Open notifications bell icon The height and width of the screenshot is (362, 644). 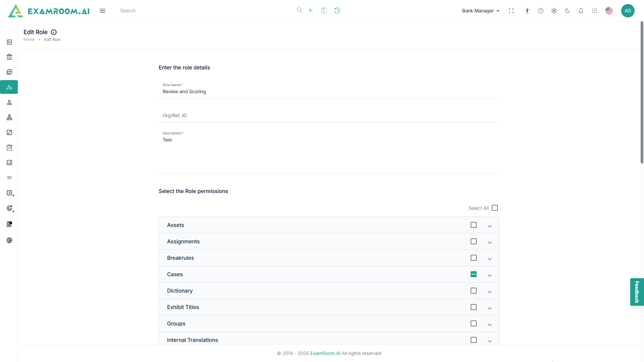tap(581, 11)
